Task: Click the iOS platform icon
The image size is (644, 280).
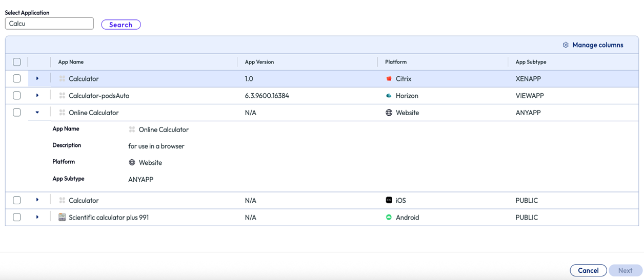Action: click(389, 200)
